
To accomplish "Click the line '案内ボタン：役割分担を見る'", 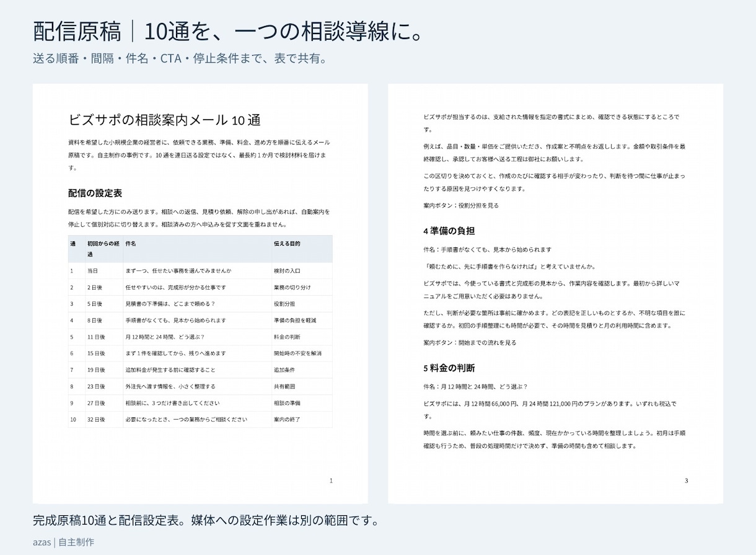I will (461, 205).
